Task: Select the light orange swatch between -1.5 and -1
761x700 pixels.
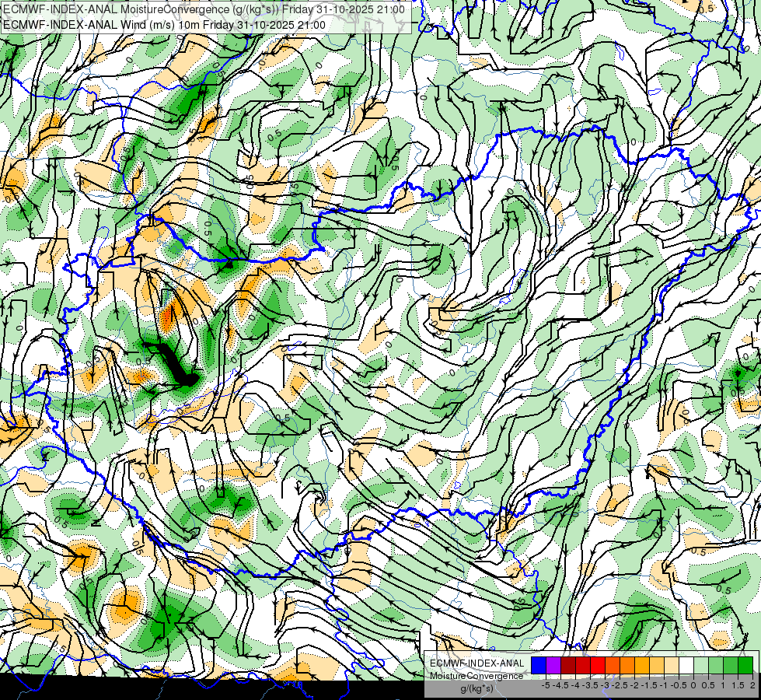Action: pyautogui.click(x=657, y=665)
